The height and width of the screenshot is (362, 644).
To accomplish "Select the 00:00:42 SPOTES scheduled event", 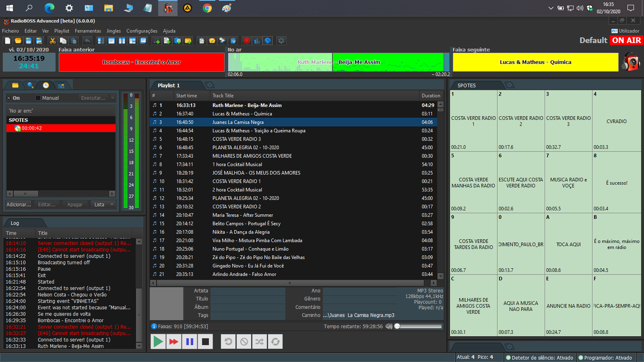I will point(61,128).
